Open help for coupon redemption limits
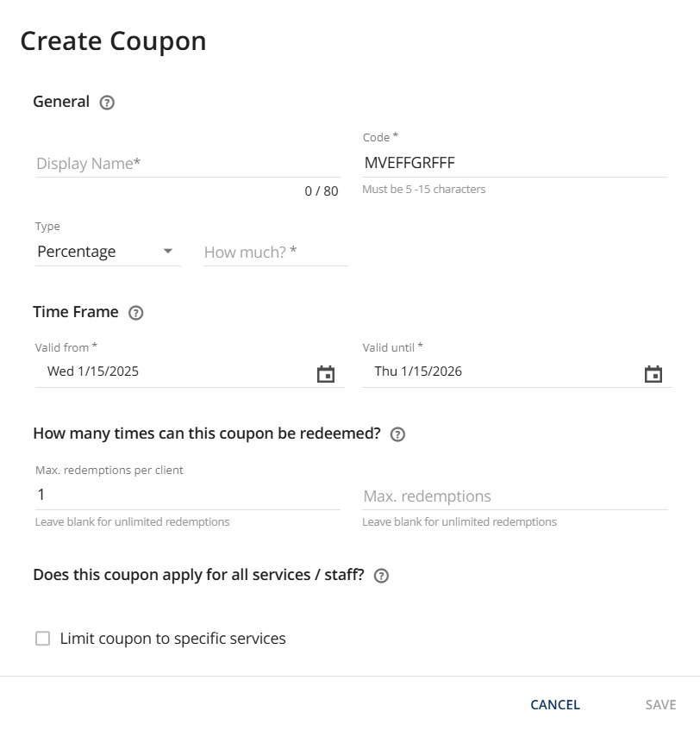This screenshot has height=730, width=700. pos(397,434)
